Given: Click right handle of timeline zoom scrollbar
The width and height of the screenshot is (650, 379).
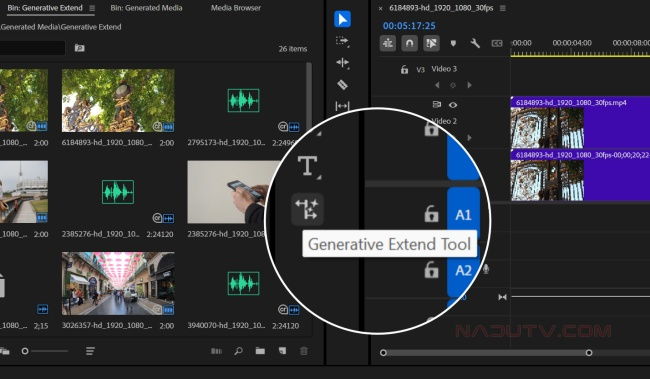Looking at the screenshot, I should point(589,352).
